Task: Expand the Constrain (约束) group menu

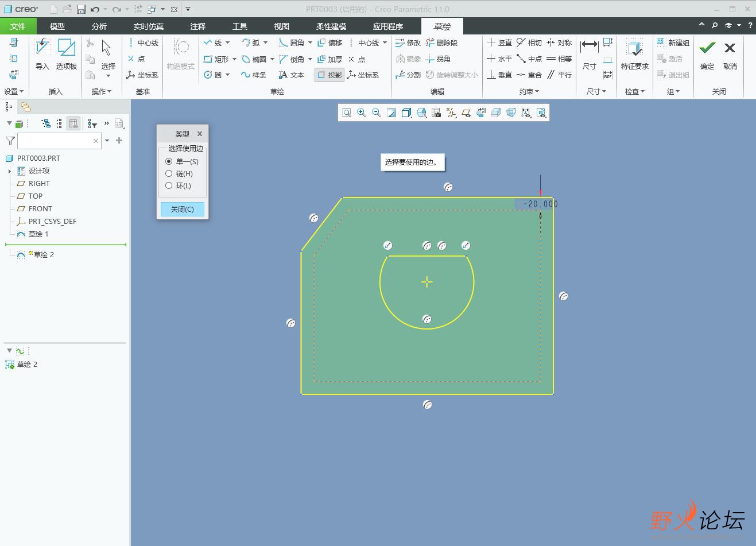Action: [529, 91]
